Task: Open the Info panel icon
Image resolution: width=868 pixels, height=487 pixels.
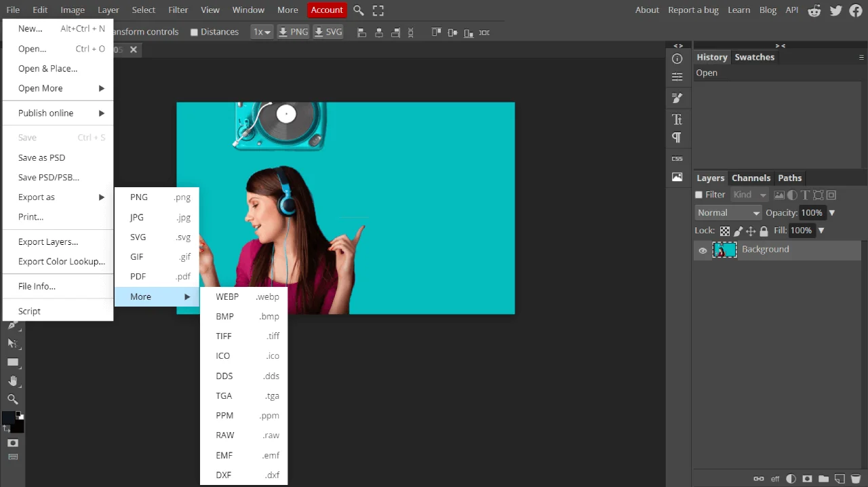Action: click(677, 59)
